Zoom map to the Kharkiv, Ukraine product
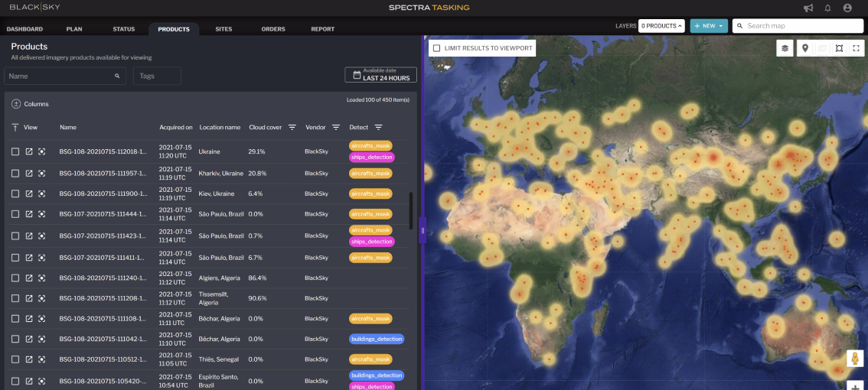868x390 pixels. pyautogui.click(x=41, y=173)
